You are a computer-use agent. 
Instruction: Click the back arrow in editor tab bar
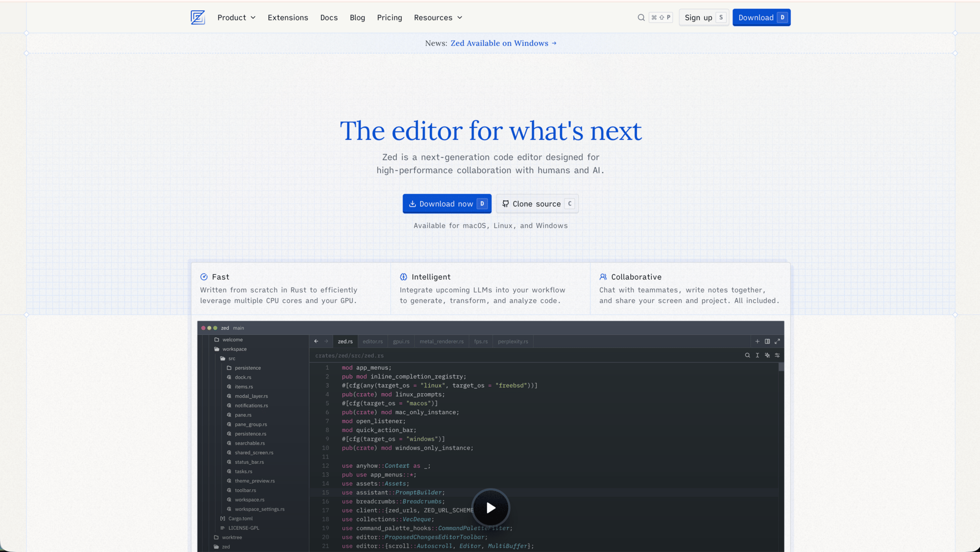click(x=316, y=341)
